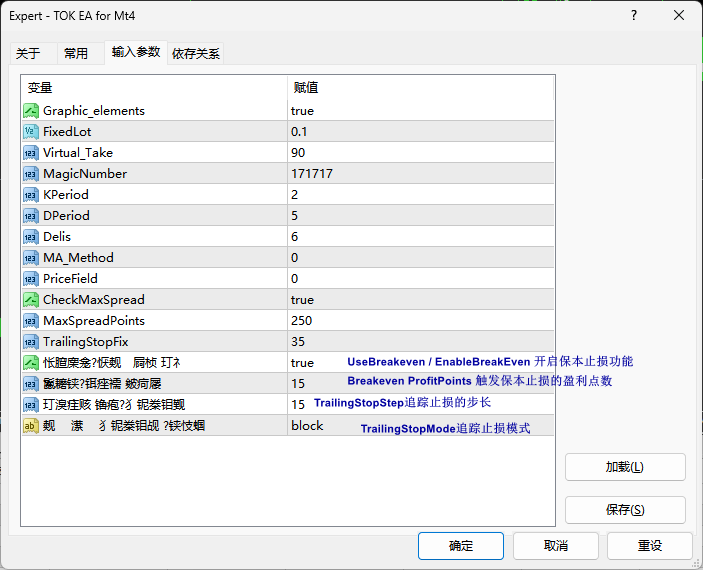Click the 加载(L) load button
Image resolution: width=703 pixels, height=570 pixels.
click(625, 467)
